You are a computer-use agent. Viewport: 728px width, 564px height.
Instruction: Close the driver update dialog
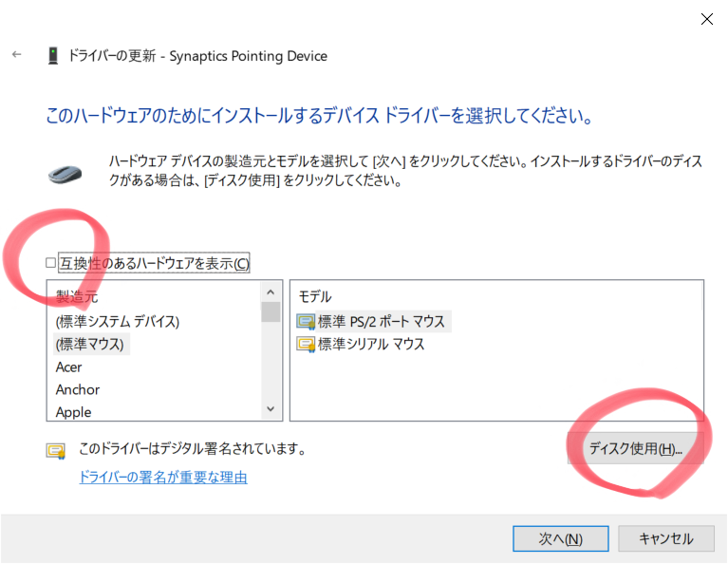point(707,19)
